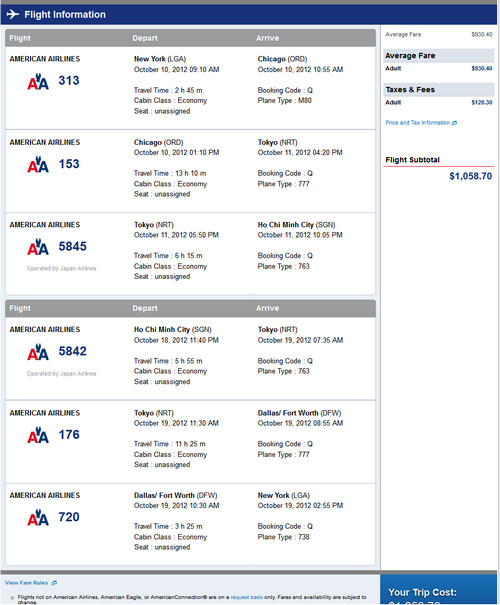Click the Flight Subtotal amount $1,058.70
This screenshot has width=500, height=605.
[x=471, y=176]
